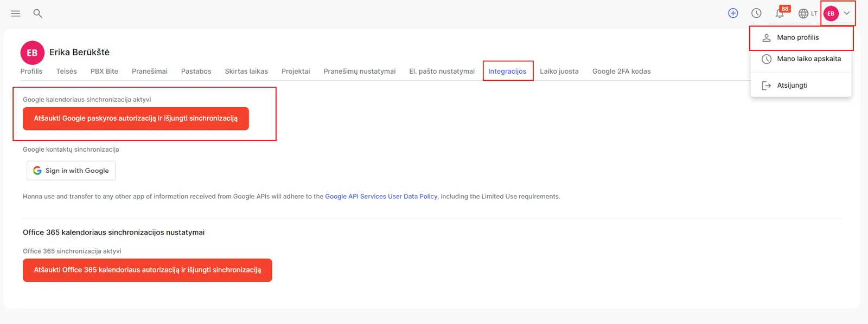The width and height of the screenshot is (868, 324).
Task: Revoke Google authorization and disable sync
Action: [x=136, y=119]
